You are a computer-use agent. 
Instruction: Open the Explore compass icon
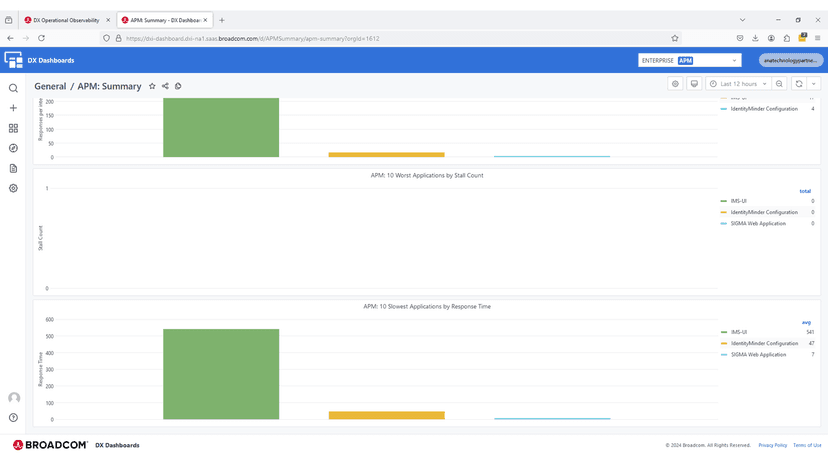(x=13, y=148)
